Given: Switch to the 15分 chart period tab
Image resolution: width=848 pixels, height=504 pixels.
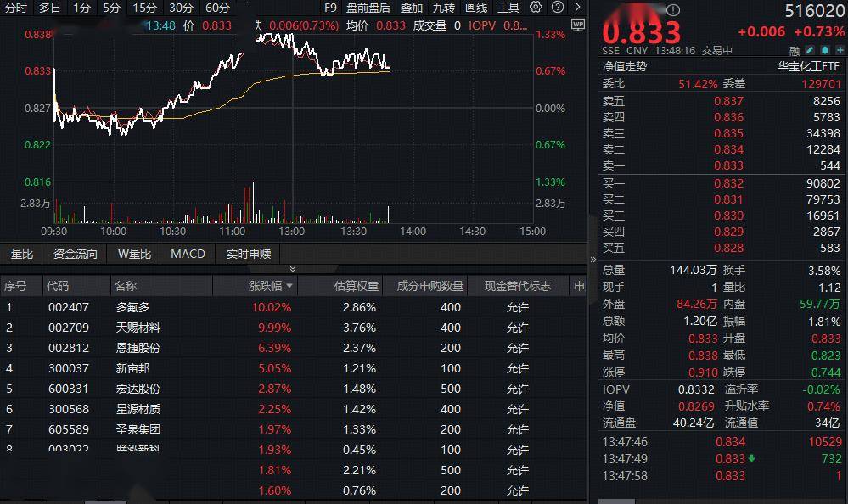Looking at the screenshot, I should 144,8.
